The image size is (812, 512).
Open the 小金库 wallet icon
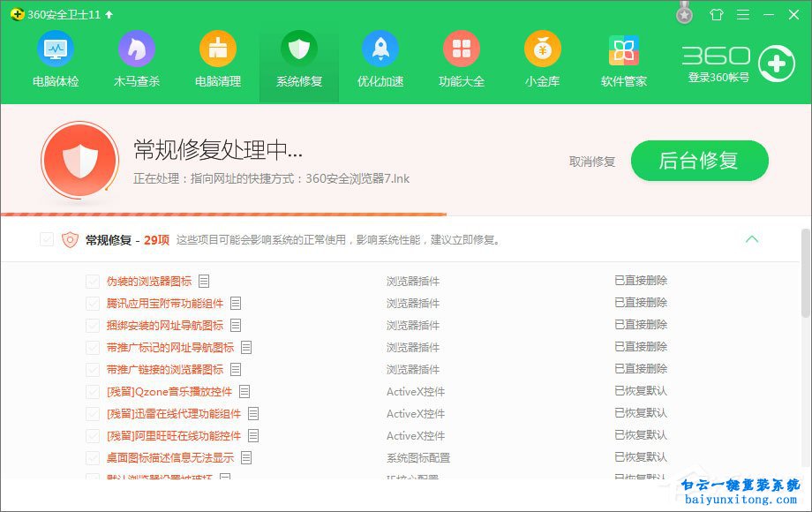pos(542,60)
